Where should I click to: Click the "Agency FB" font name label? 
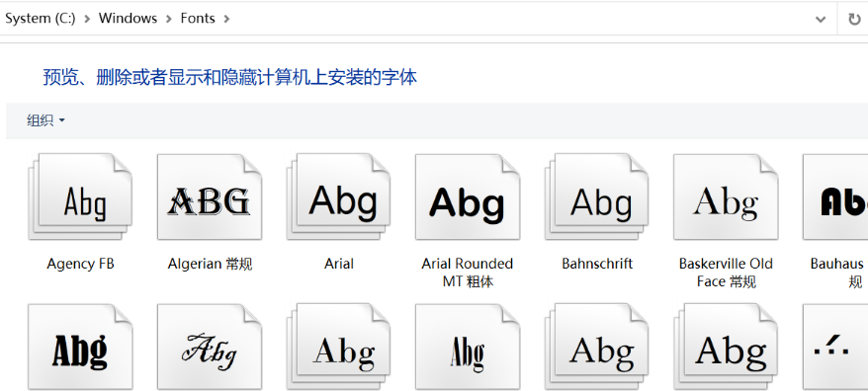[80, 264]
